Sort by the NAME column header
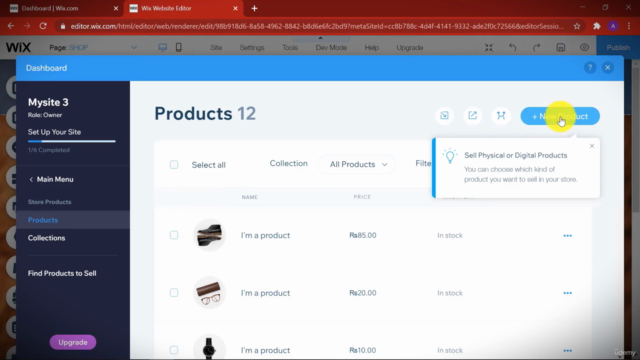The width and height of the screenshot is (640, 360). (250, 197)
